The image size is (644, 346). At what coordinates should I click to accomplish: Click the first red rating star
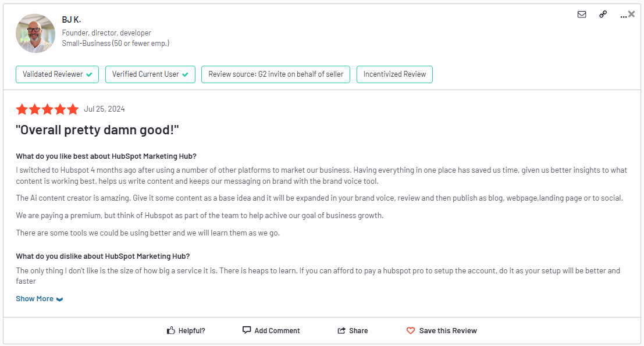(x=22, y=109)
